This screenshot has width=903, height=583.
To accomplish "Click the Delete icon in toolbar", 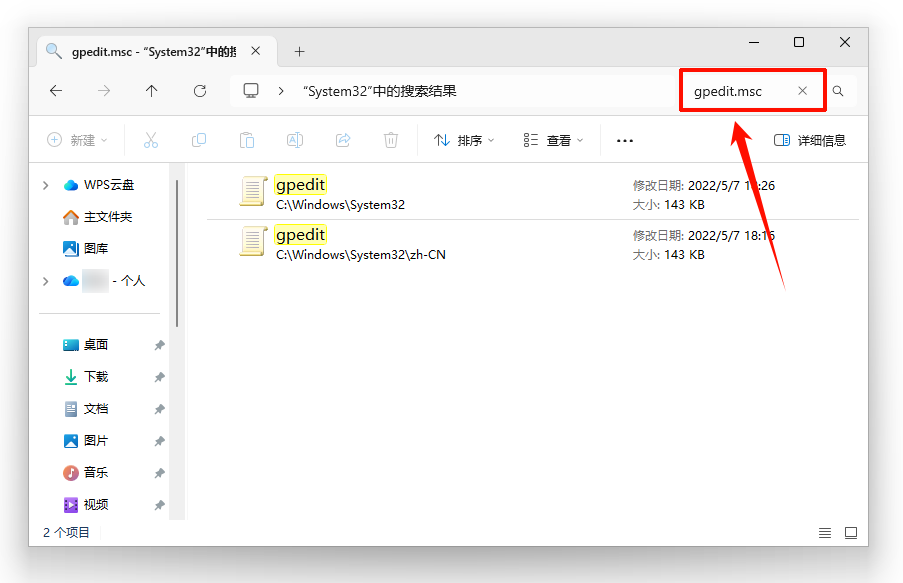I will [391, 140].
